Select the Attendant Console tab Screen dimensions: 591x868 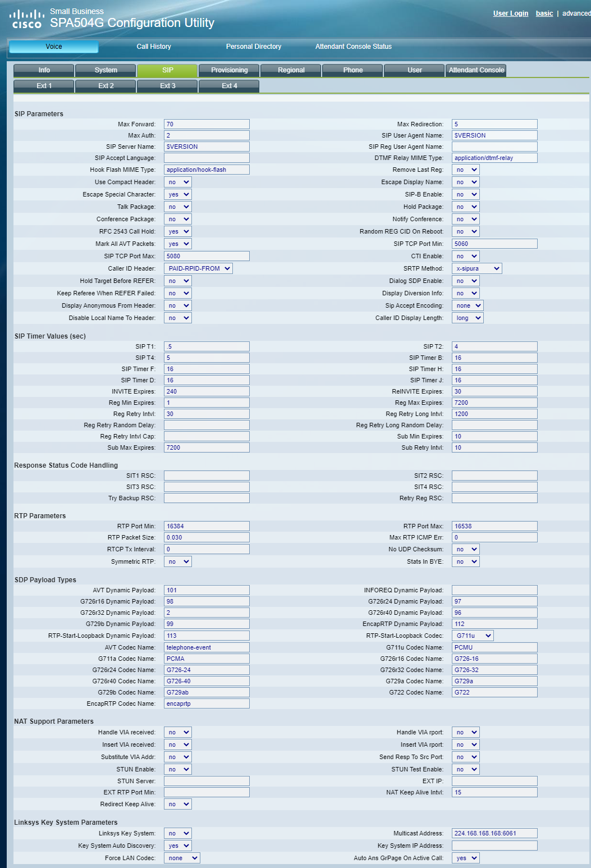[x=476, y=70]
